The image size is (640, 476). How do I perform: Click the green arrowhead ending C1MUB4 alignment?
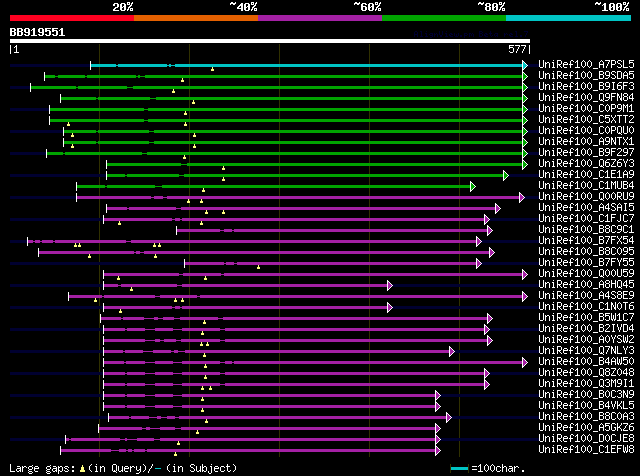tap(473, 187)
